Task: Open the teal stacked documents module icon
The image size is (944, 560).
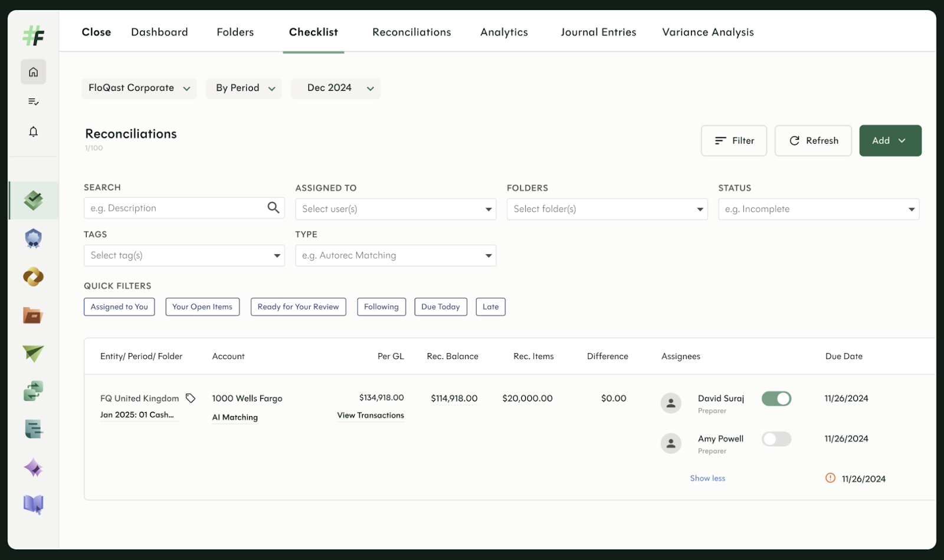Action: [x=34, y=429]
